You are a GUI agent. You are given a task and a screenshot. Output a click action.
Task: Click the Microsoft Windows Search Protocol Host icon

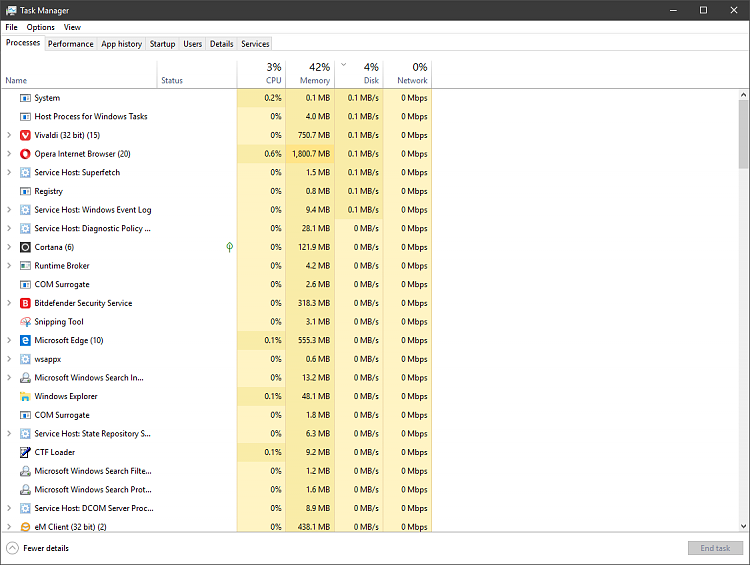click(25, 490)
